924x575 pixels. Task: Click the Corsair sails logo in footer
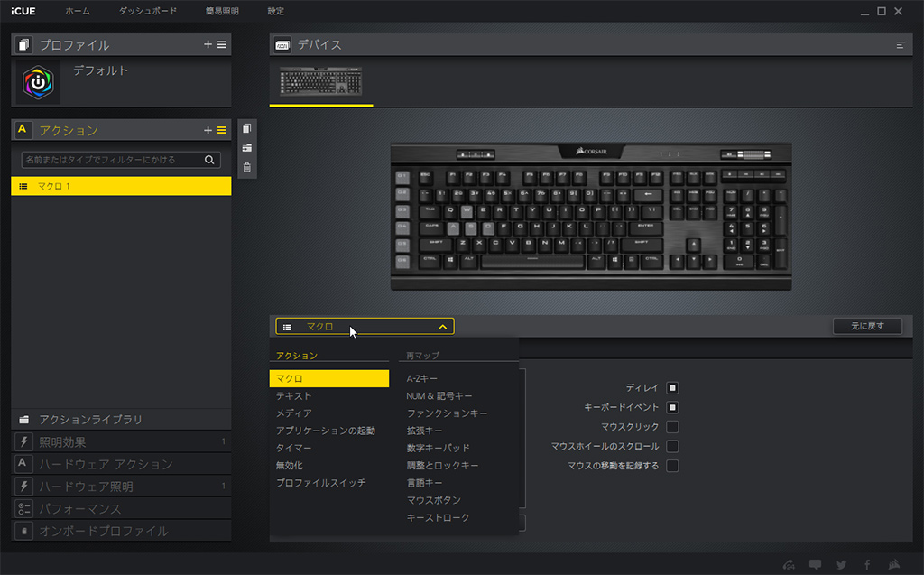894,564
